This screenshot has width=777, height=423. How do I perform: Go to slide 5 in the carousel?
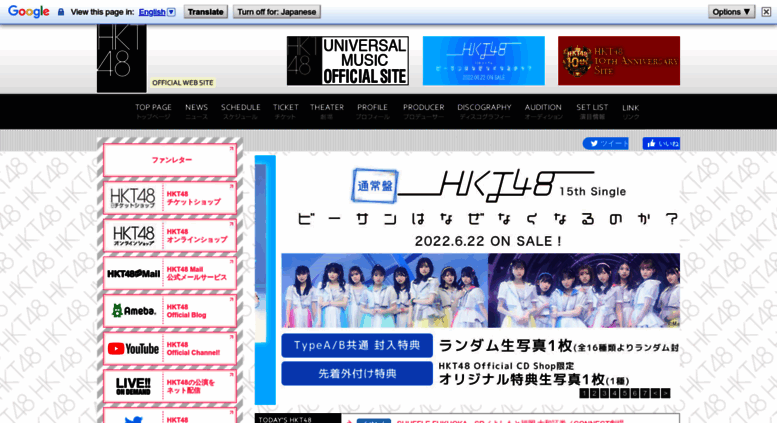pos(624,393)
